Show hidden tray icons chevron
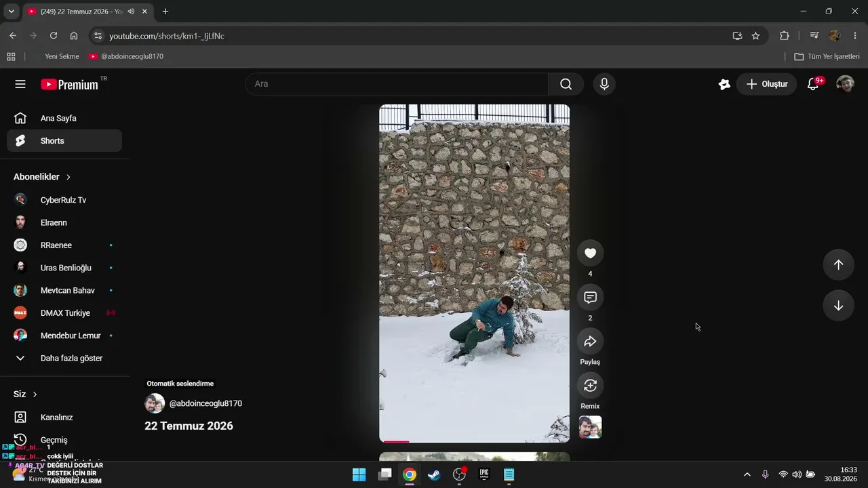868x488 pixels. click(x=747, y=474)
